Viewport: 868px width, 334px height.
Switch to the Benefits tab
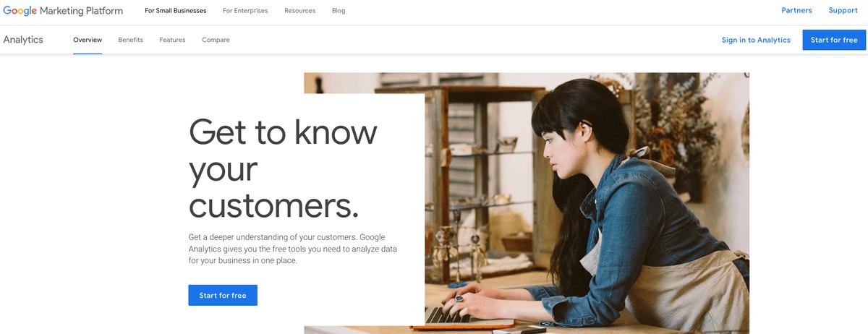click(x=131, y=40)
